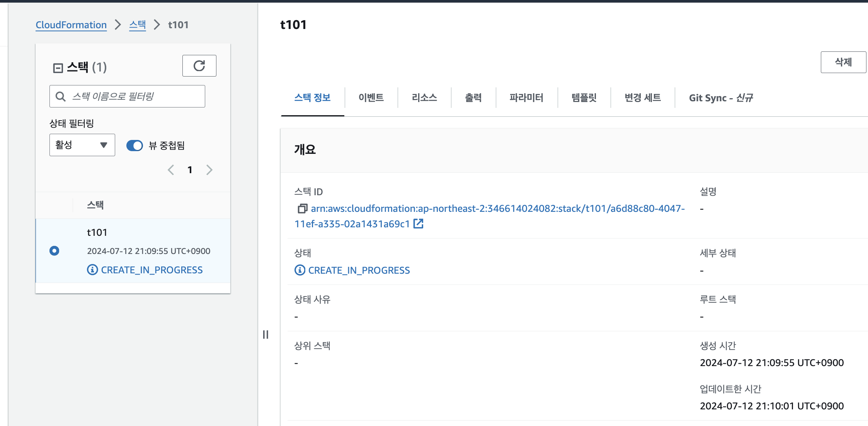Image resolution: width=868 pixels, height=426 pixels.
Task: Click the search magnifier icon in the filter
Action: (61, 96)
